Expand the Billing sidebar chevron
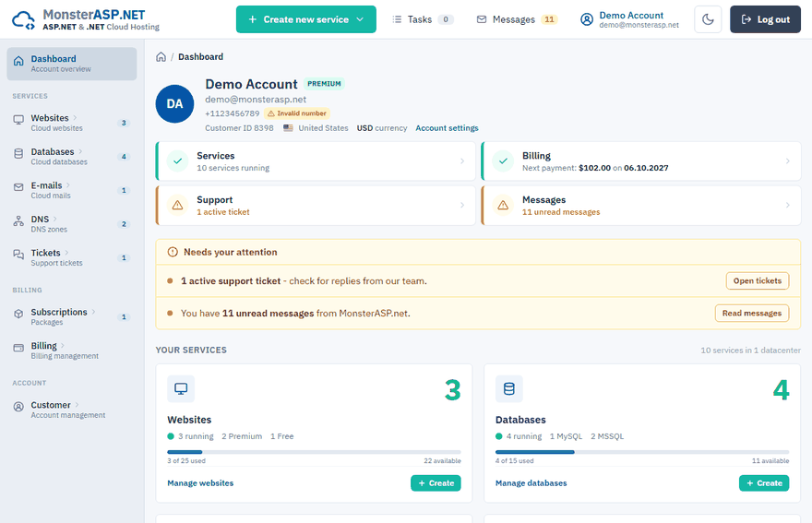Viewport: 812px width, 523px height. [x=63, y=345]
